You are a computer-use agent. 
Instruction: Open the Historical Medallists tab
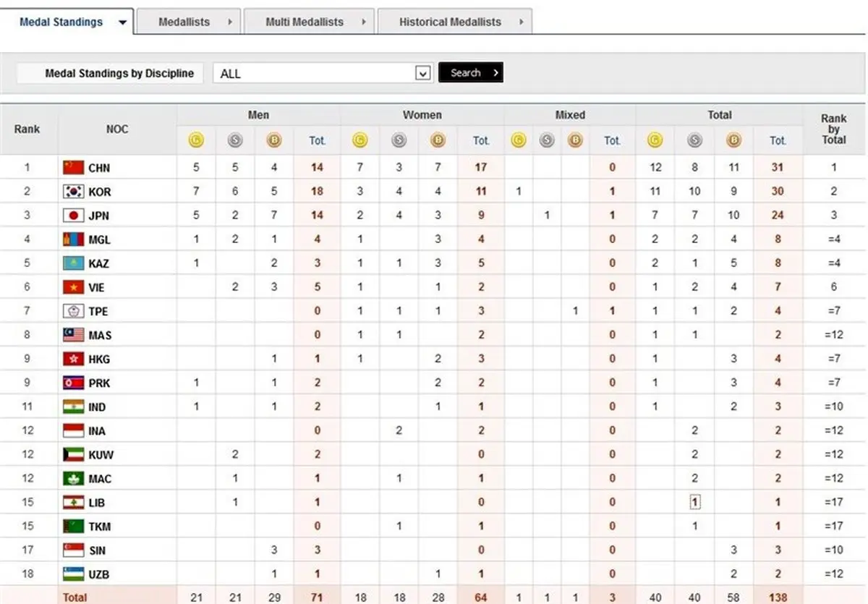[450, 22]
